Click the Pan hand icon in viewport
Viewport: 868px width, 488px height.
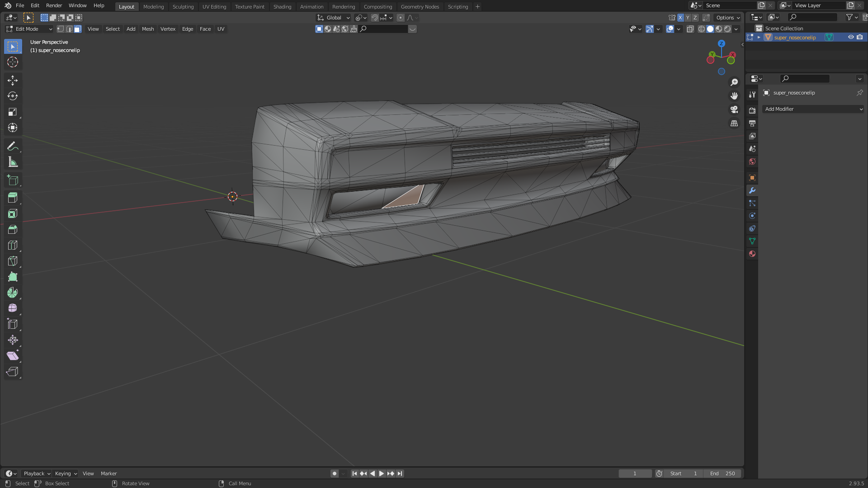734,96
